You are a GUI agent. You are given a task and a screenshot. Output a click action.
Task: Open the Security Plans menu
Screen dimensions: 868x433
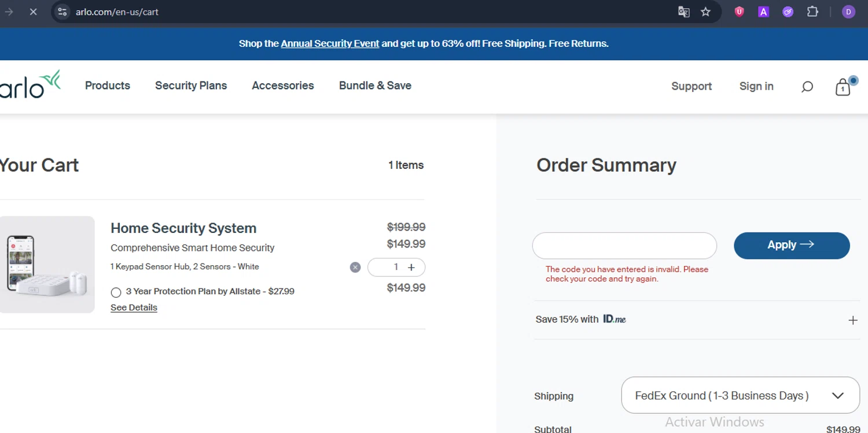(x=191, y=86)
